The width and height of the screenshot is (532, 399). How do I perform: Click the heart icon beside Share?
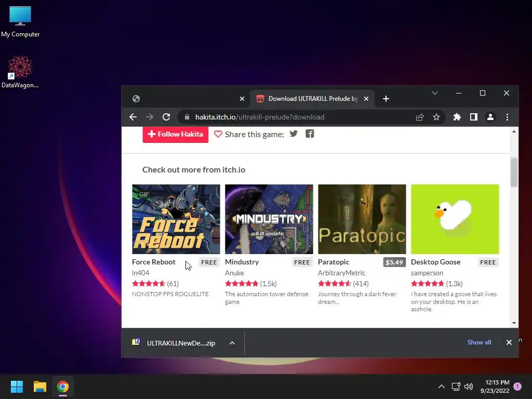pos(218,134)
